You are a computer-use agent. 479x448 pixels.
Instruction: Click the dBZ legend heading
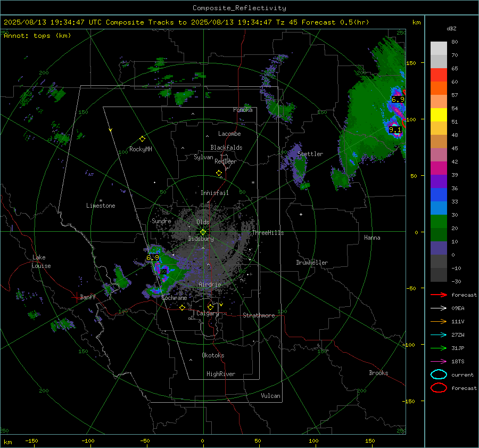pos(451,29)
